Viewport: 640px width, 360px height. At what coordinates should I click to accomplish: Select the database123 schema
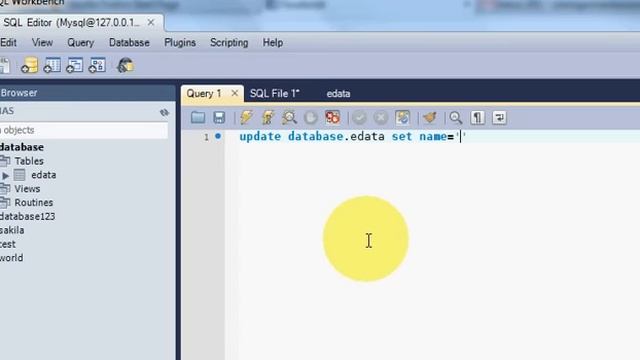pyautogui.click(x=27, y=216)
